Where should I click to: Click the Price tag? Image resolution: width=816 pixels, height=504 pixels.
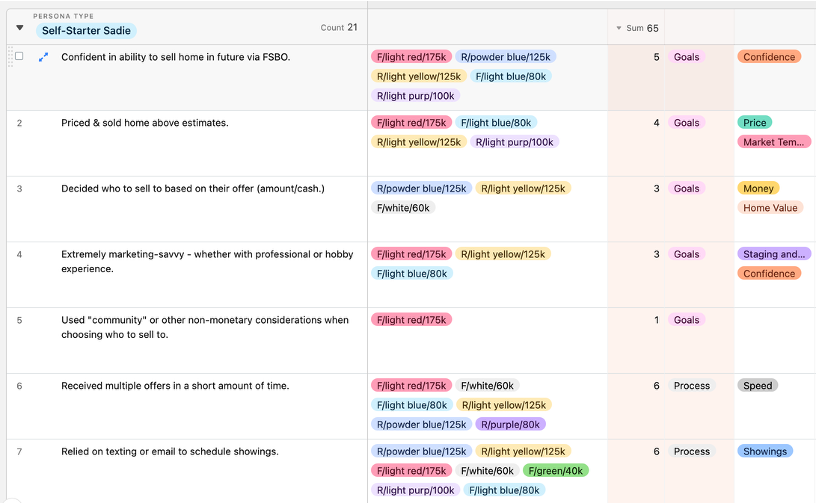click(x=754, y=122)
